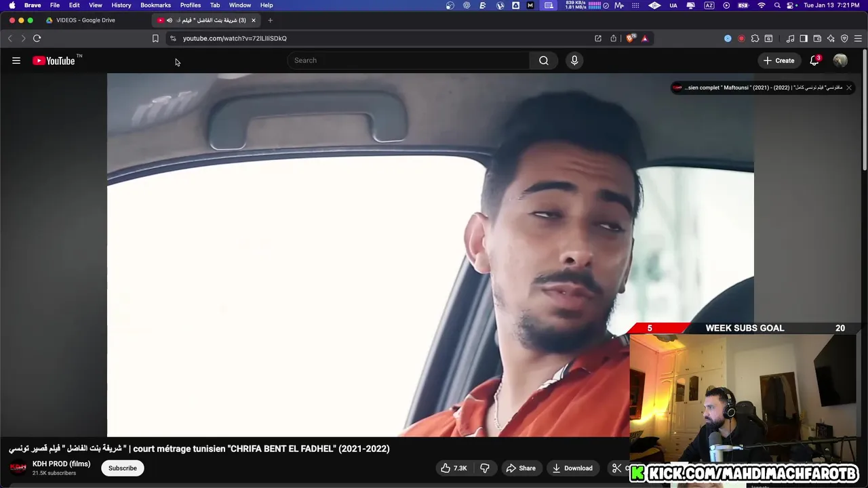Open Wi-Fi status menu

click(x=761, y=5)
